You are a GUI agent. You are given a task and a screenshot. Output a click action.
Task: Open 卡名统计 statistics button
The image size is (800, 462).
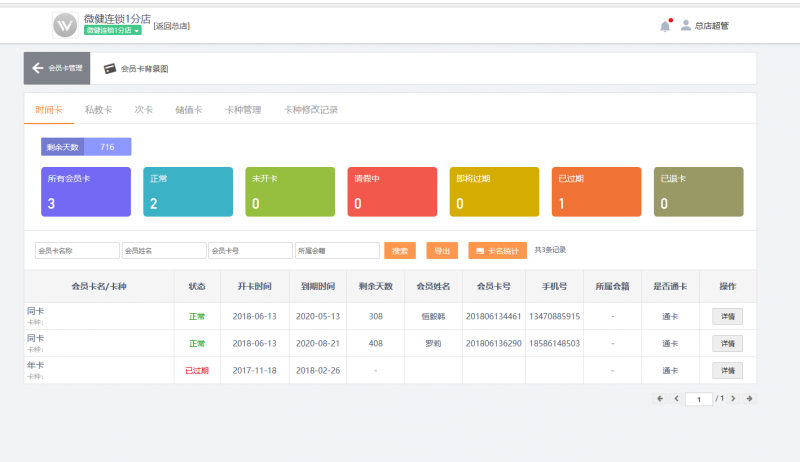[497, 251]
